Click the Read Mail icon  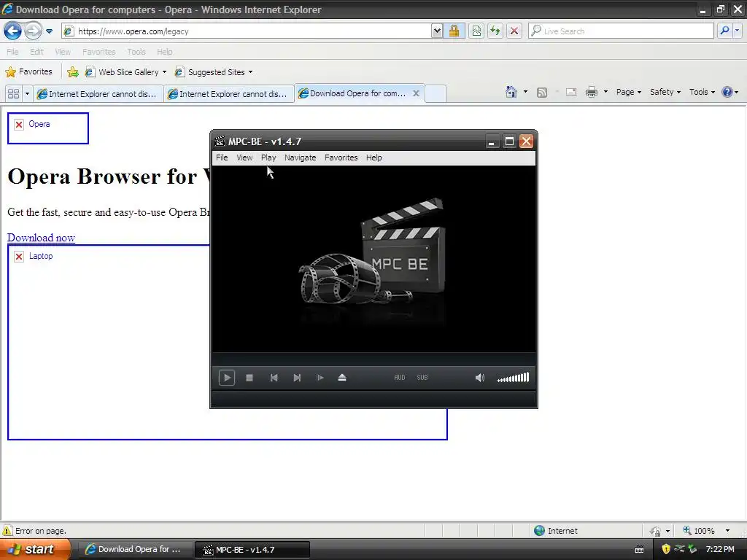coord(571,93)
